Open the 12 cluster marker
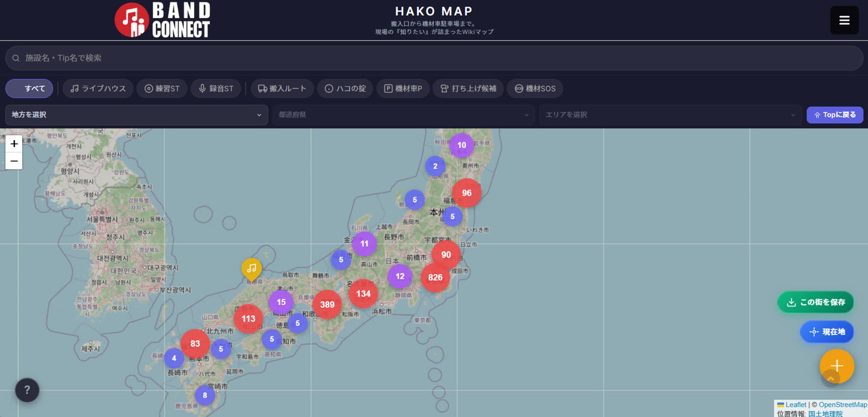 400,276
